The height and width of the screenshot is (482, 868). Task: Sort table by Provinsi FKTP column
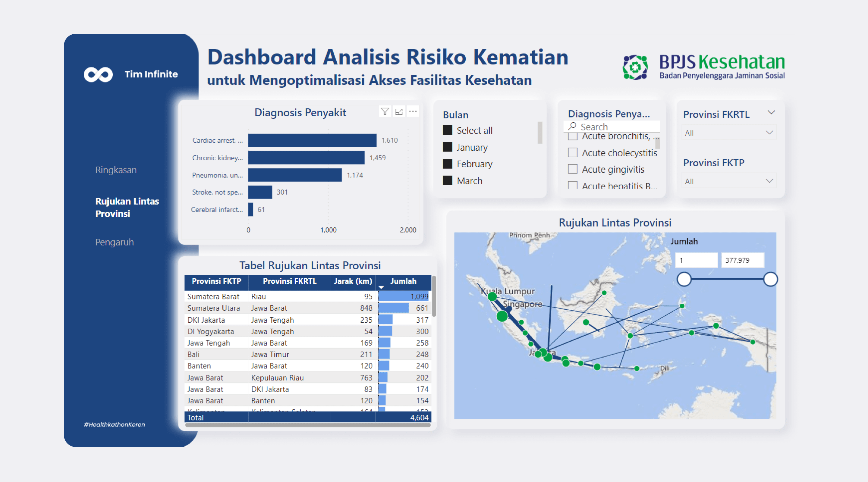tap(216, 282)
